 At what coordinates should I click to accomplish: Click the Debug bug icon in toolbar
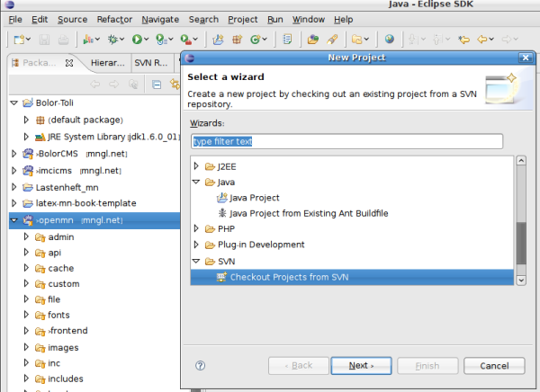pos(112,40)
